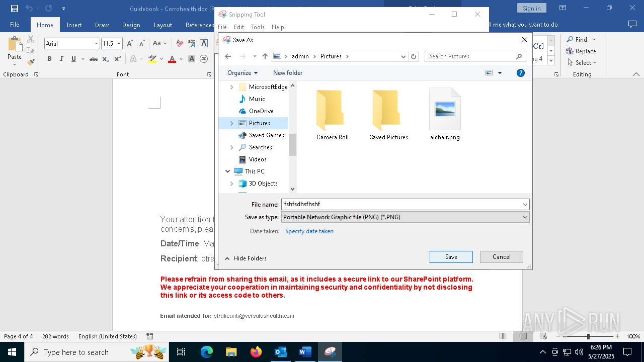The width and height of the screenshot is (644, 362).
Task: Toggle Bold formatting in Word
Action: click(49, 59)
